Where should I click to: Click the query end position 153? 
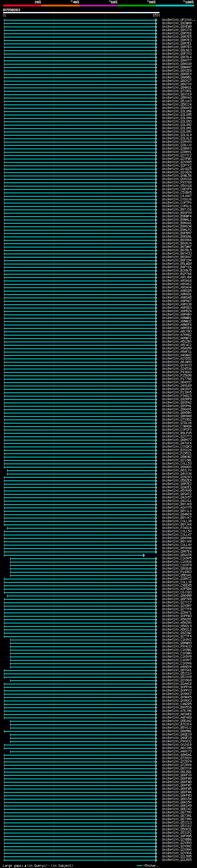tap(155, 15)
